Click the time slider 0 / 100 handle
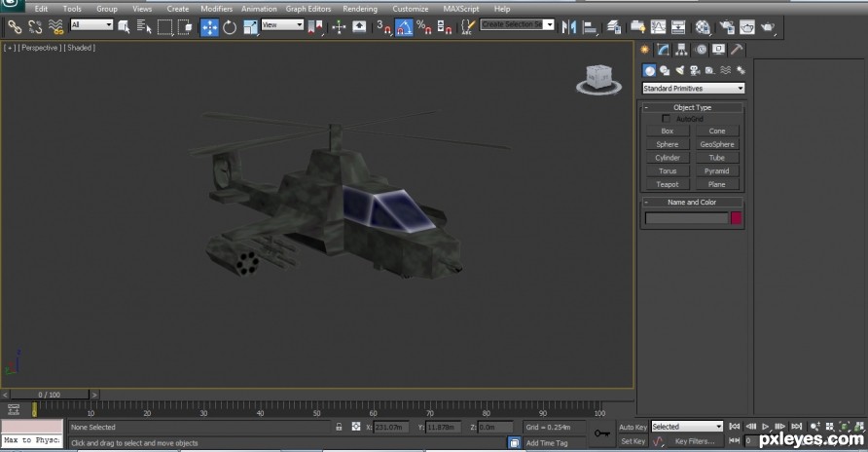The height and width of the screenshot is (452, 868). [x=50, y=395]
